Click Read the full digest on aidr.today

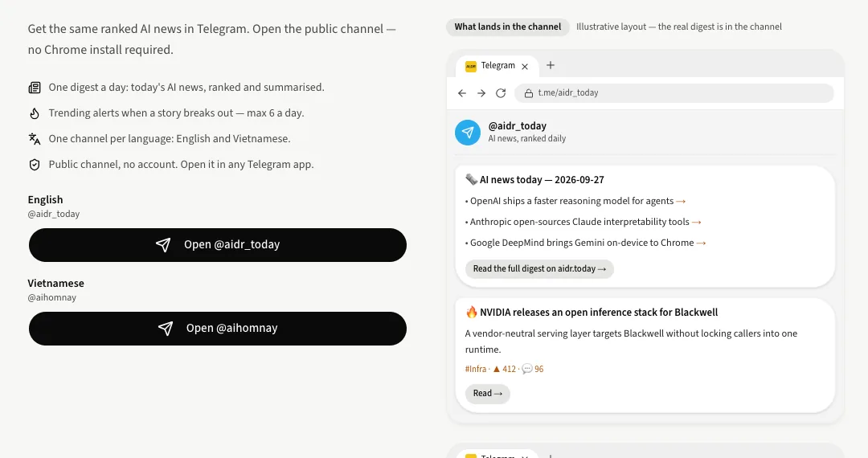(540, 269)
